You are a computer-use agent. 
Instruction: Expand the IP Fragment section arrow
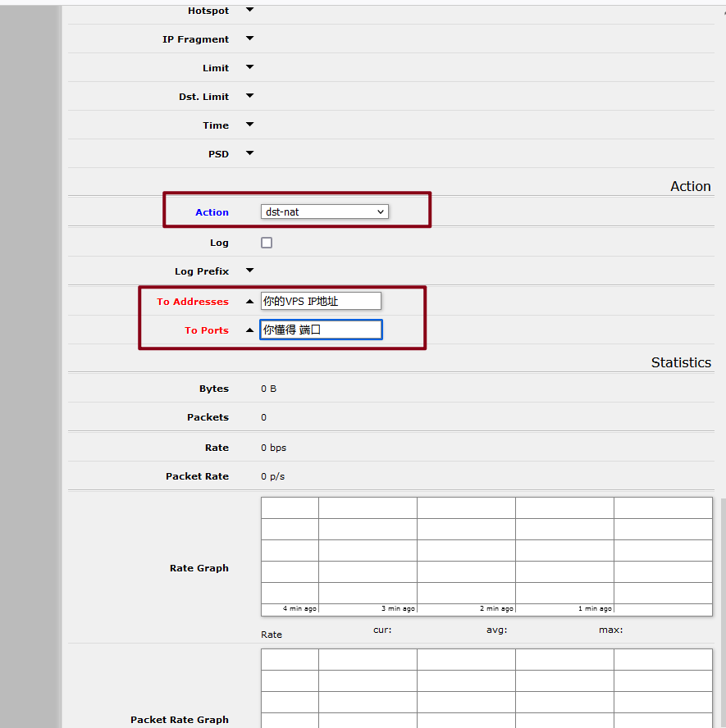250,39
